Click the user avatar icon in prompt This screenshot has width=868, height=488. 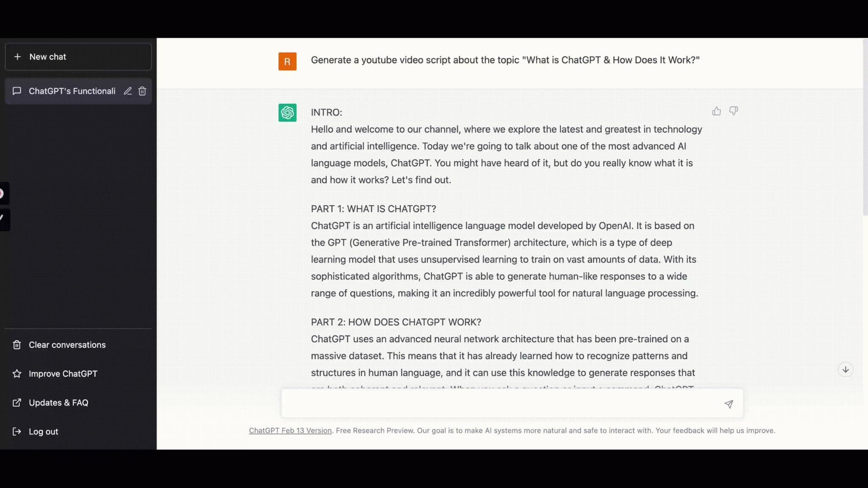click(287, 61)
